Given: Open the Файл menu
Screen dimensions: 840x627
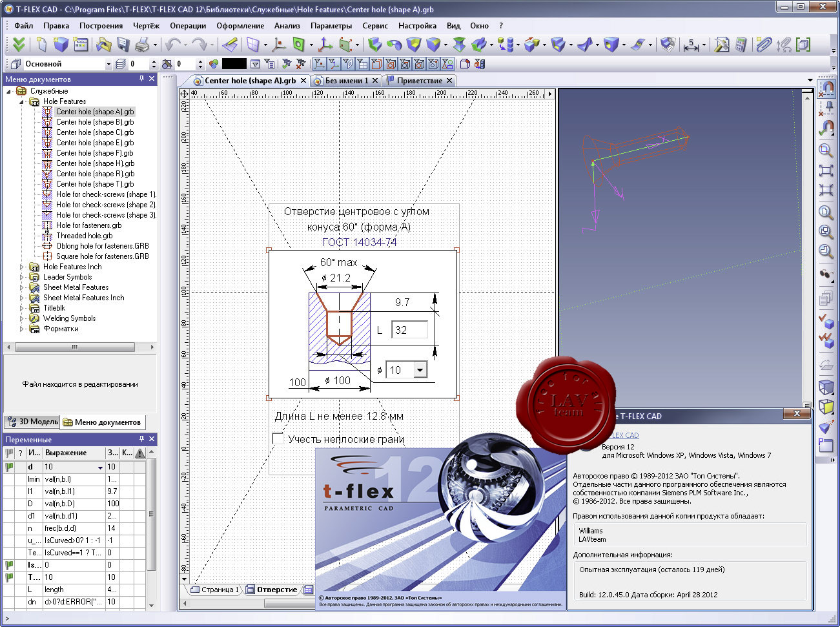Looking at the screenshot, I should (24, 26).
